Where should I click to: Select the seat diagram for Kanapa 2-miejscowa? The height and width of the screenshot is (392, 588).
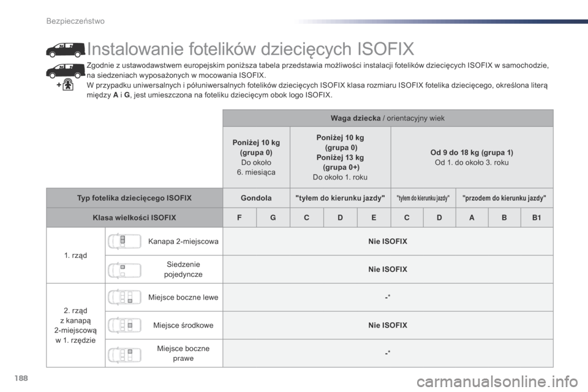coord(124,241)
